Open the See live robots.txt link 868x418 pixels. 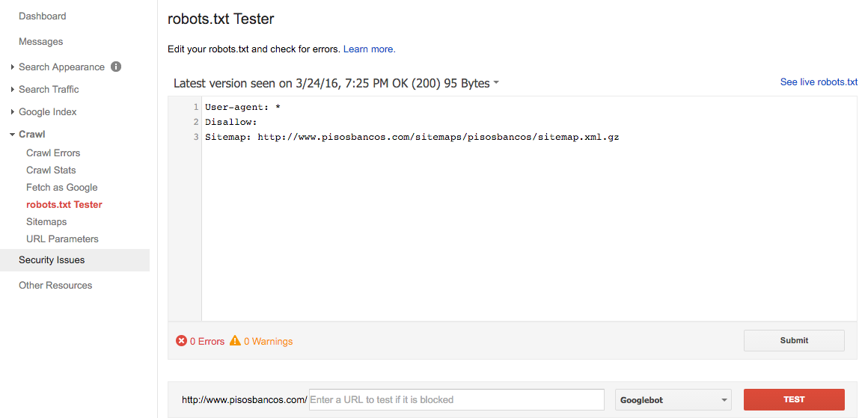[819, 82]
